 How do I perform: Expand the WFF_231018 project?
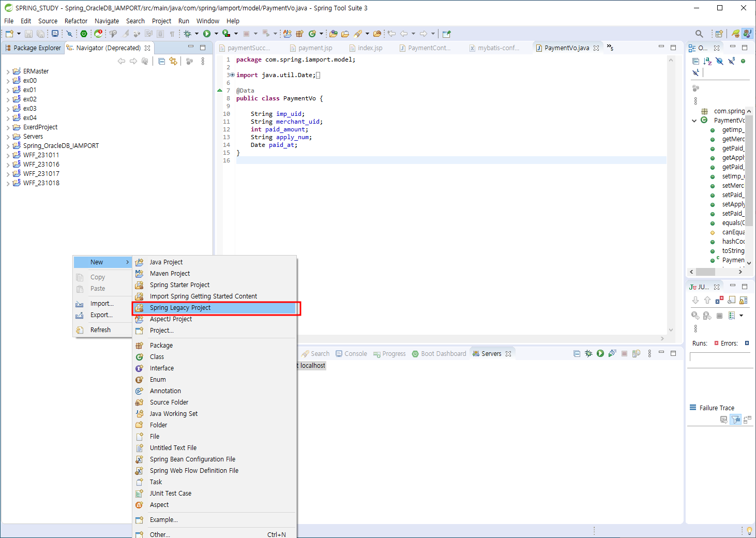pos(8,183)
